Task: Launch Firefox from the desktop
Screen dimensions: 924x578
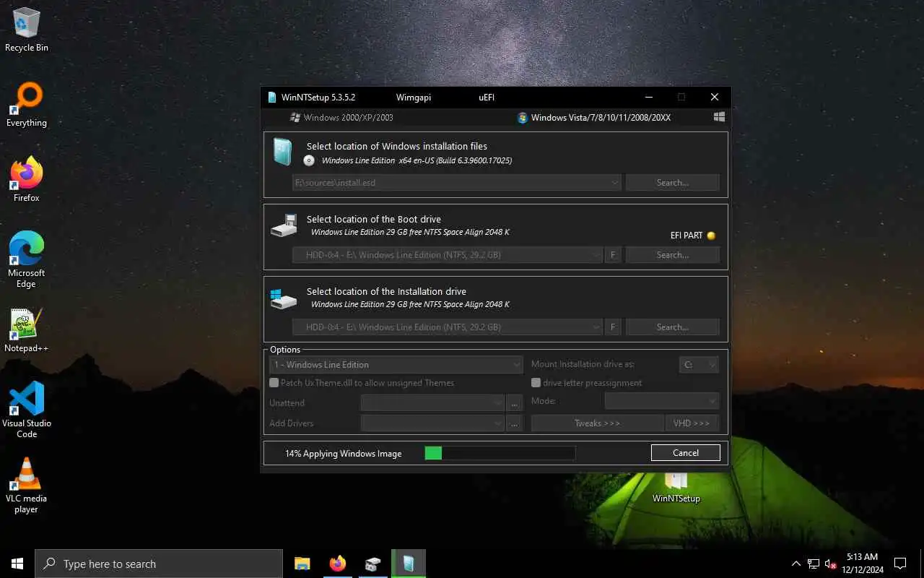Action: click(26, 181)
